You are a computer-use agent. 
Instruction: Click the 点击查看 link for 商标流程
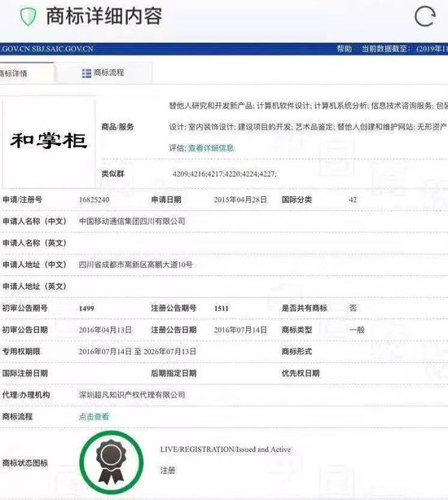coord(94,416)
